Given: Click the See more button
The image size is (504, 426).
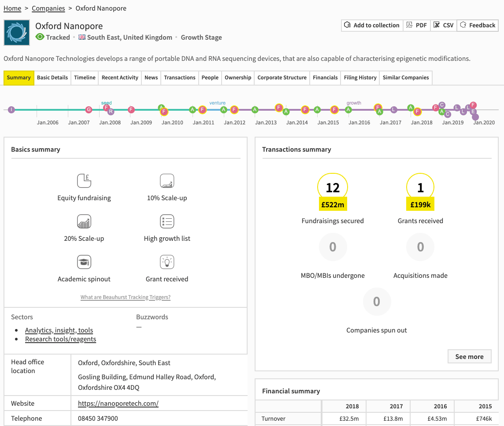Looking at the screenshot, I should pyautogui.click(x=470, y=356).
